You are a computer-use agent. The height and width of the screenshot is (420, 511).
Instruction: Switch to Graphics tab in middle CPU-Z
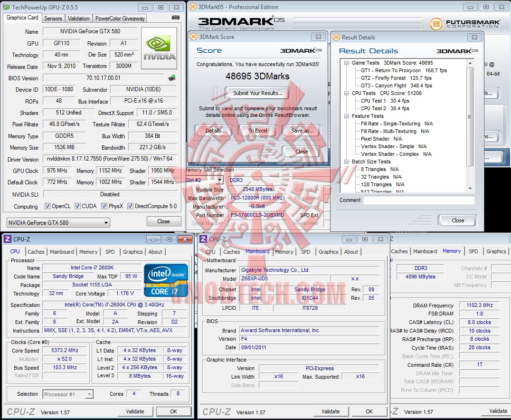[x=329, y=252]
